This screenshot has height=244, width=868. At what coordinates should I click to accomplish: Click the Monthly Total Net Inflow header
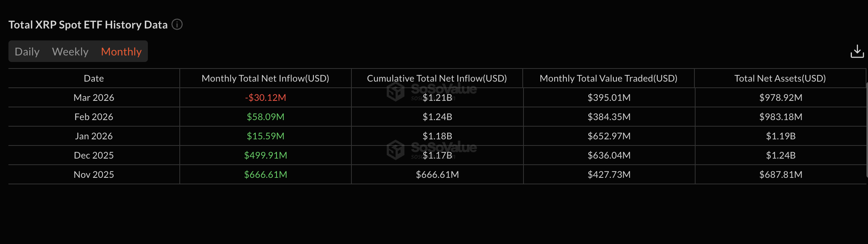[x=265, y=78]
